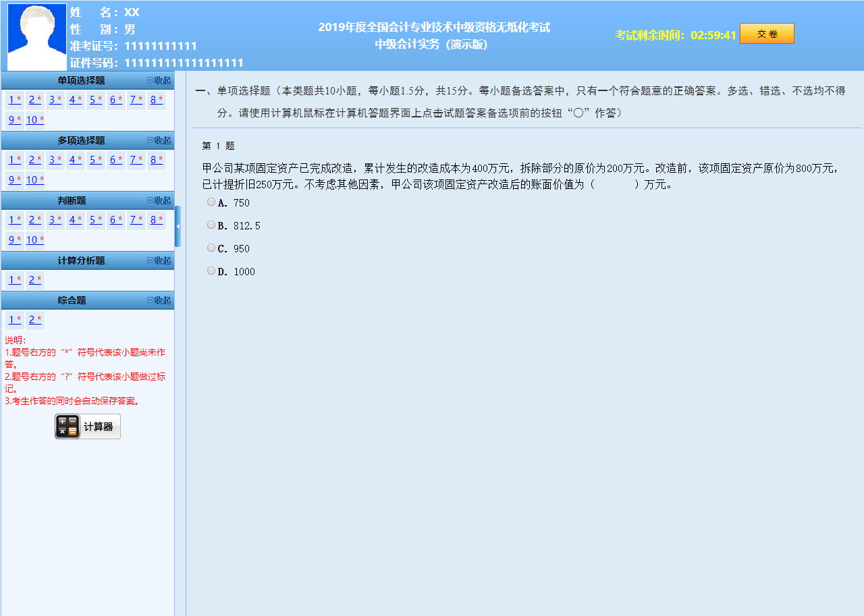Collapse the 判断题 section
This screenshot has height=616, width=864.
[159, 200]
